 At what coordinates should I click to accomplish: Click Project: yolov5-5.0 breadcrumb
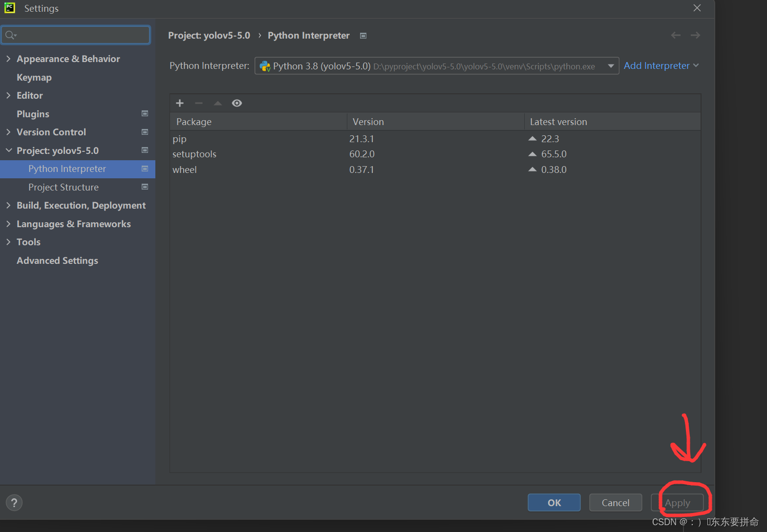point(209,36)
